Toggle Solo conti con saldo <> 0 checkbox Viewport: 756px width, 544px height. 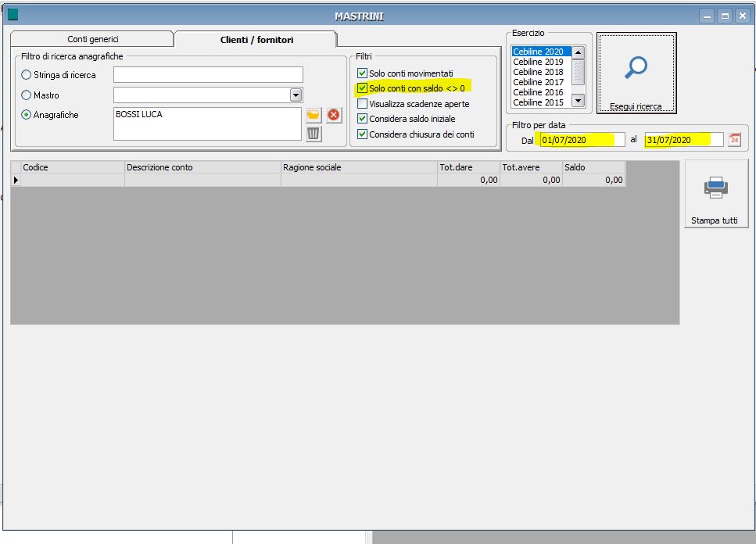362,88
